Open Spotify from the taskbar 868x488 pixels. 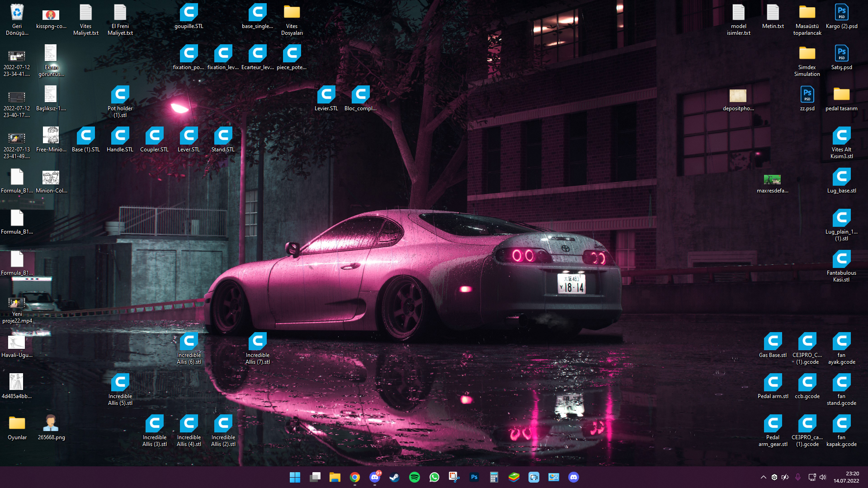coord(414,477)
